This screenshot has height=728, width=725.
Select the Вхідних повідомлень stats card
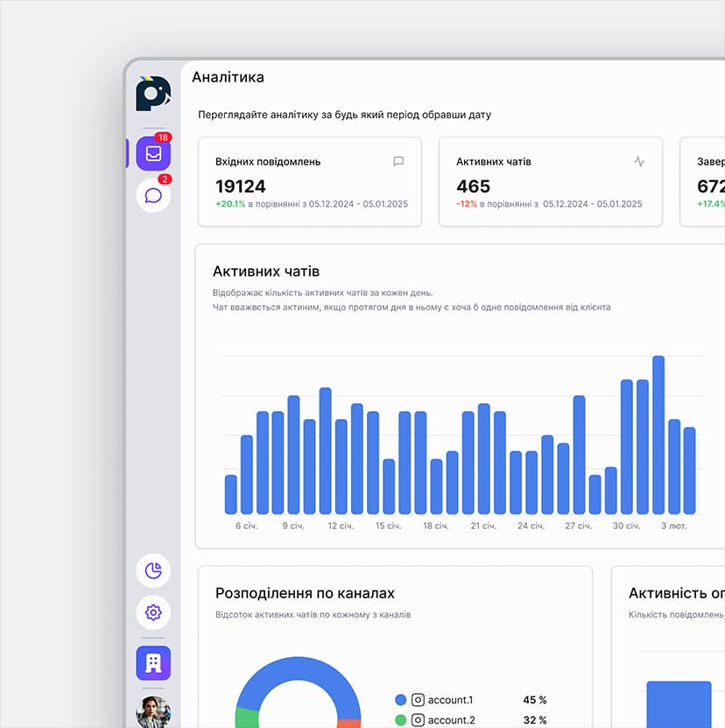click(310, 181)
